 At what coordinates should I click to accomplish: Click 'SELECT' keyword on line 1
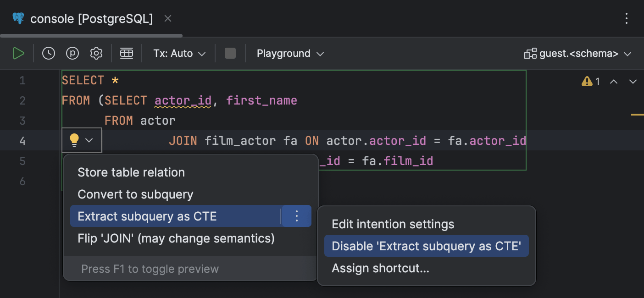[x=83, y=81]
